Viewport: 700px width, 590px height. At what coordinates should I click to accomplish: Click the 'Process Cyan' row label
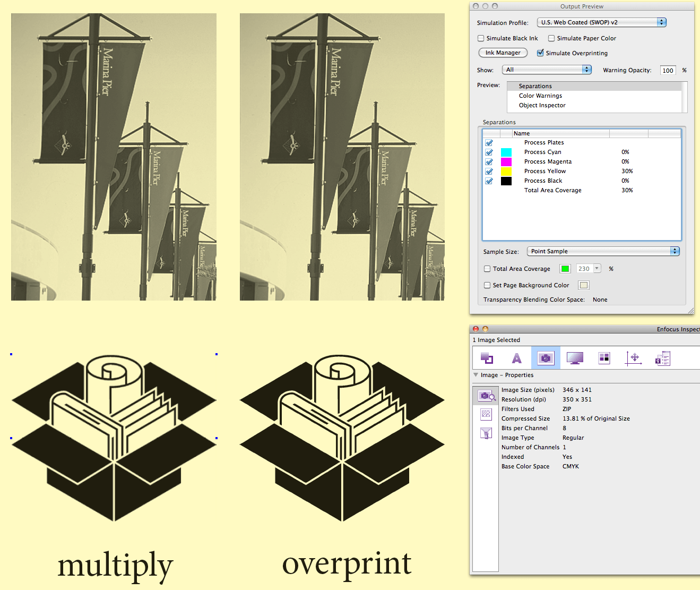542,152
